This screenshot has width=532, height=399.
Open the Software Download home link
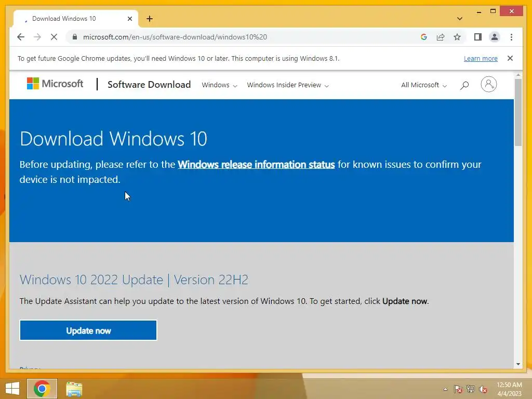click(x=149, y=85)
